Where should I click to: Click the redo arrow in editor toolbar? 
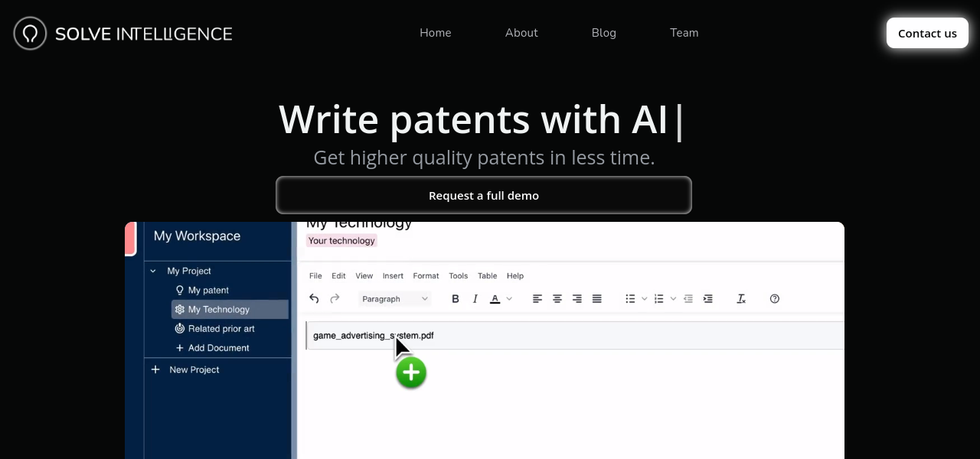(335, 298)
